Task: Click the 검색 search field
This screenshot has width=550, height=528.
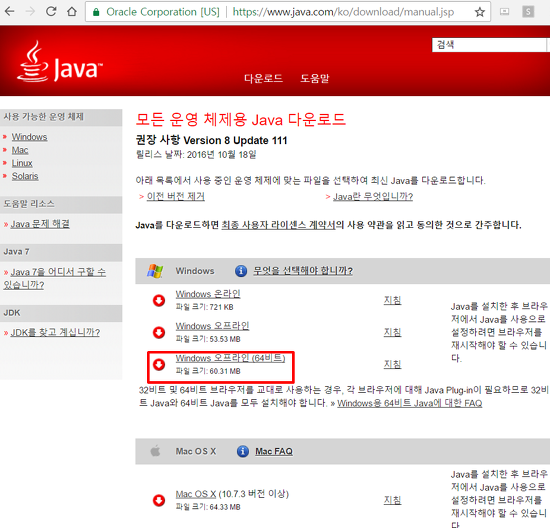Action: point(489,45)
